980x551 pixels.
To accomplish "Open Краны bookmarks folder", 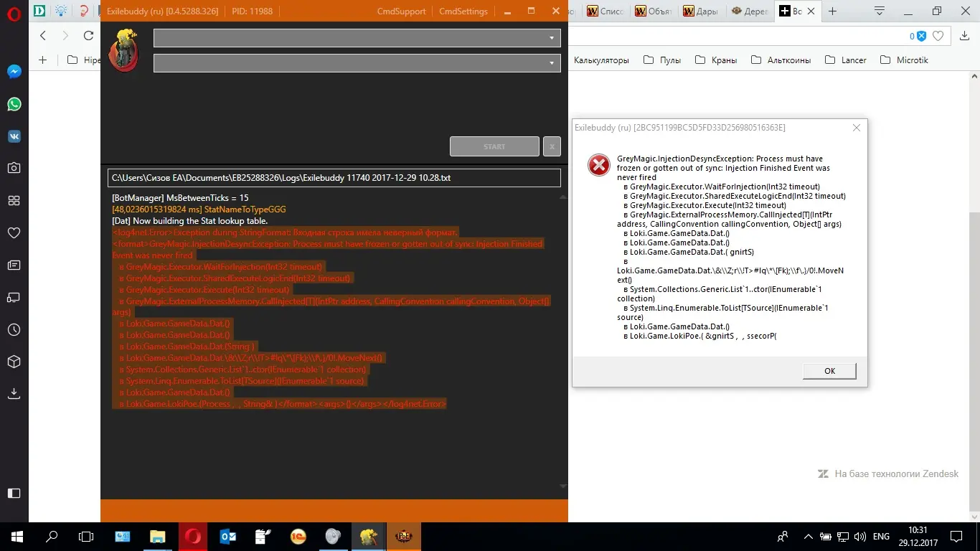I will [x=716, y=60].
